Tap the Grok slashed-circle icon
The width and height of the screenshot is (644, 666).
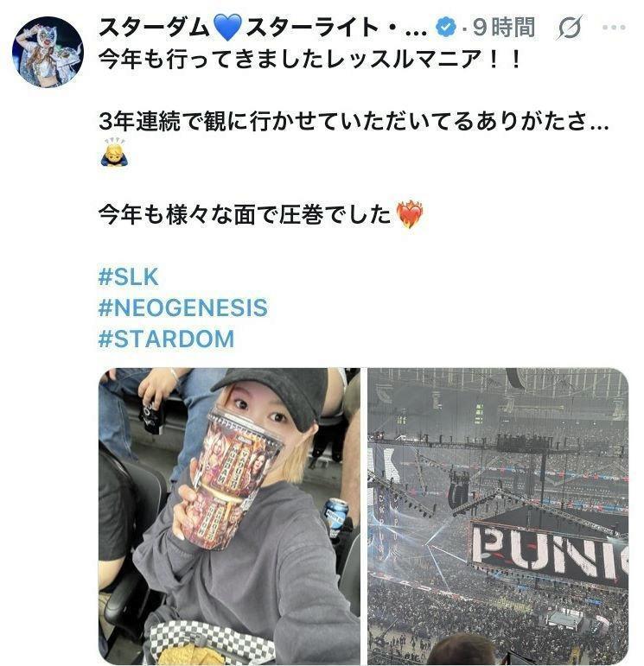click(569, 28)
